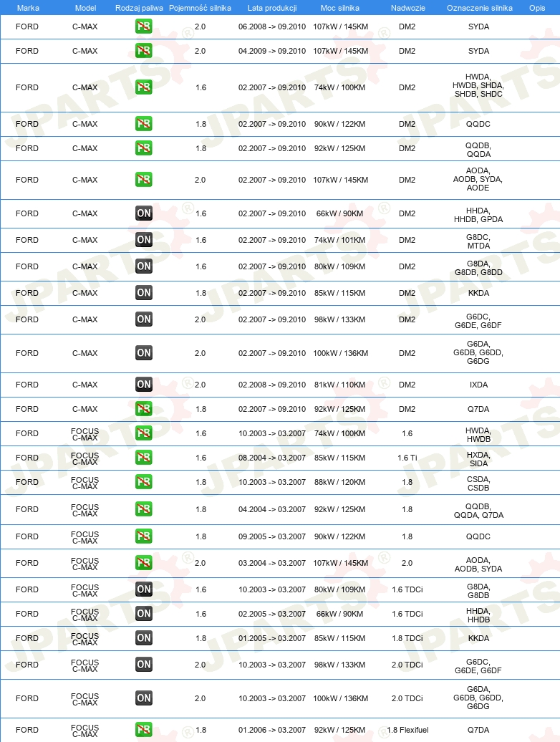
Task: Select the date cell 04.2004 -> 03.2007
Action: (x=272, y=509)
